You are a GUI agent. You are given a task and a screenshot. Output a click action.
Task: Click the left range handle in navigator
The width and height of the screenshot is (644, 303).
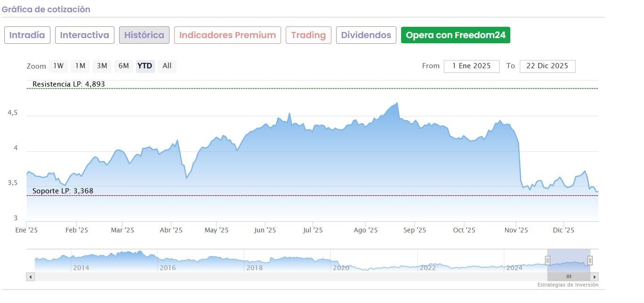click(547, 260)
